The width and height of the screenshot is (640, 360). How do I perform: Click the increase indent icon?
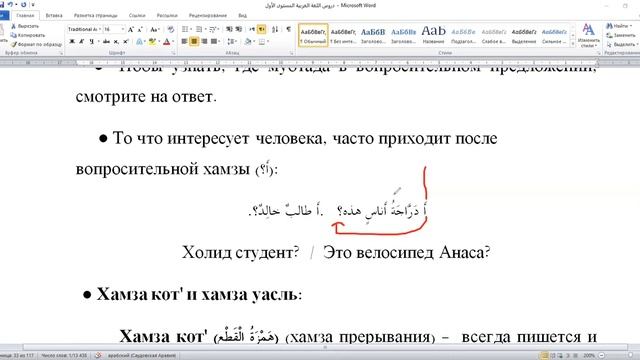(239, 29)
